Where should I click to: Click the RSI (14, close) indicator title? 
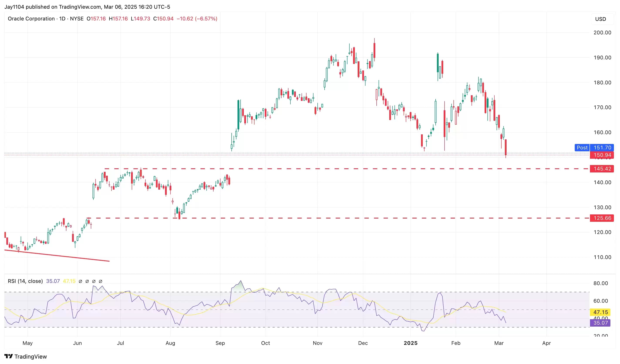pyautogui.click(x=25, y=281)
